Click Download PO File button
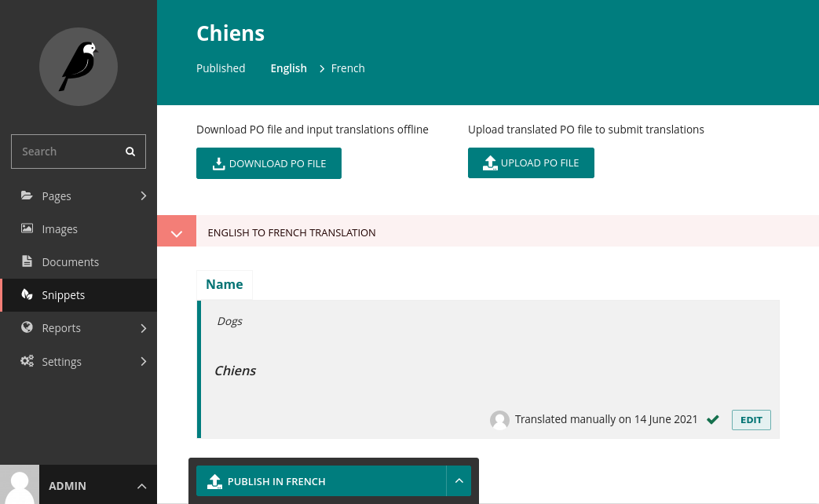The width and height of the screenshot is (819, 504). 269,163
